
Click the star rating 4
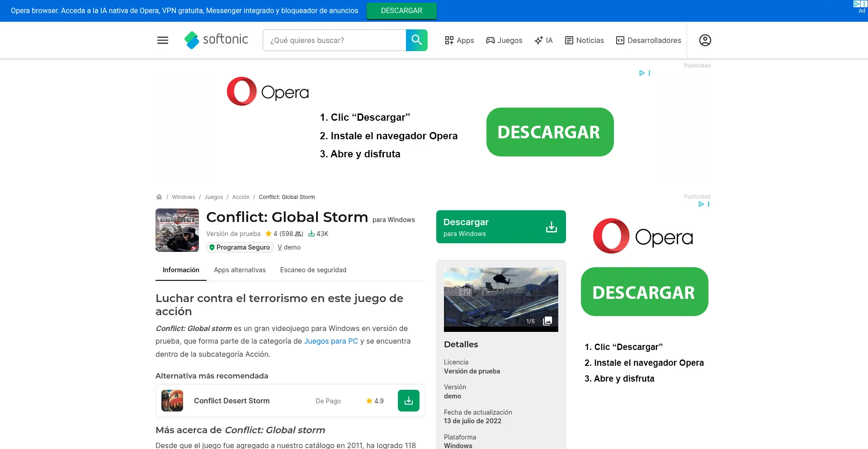click(271, 234)
